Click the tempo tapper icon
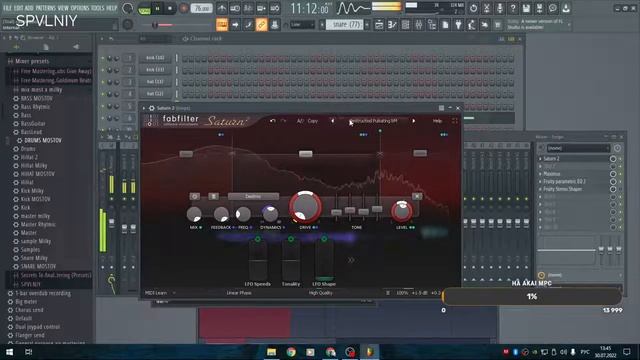640x360 pixels. pyautogui.click(x=471, y=25)
